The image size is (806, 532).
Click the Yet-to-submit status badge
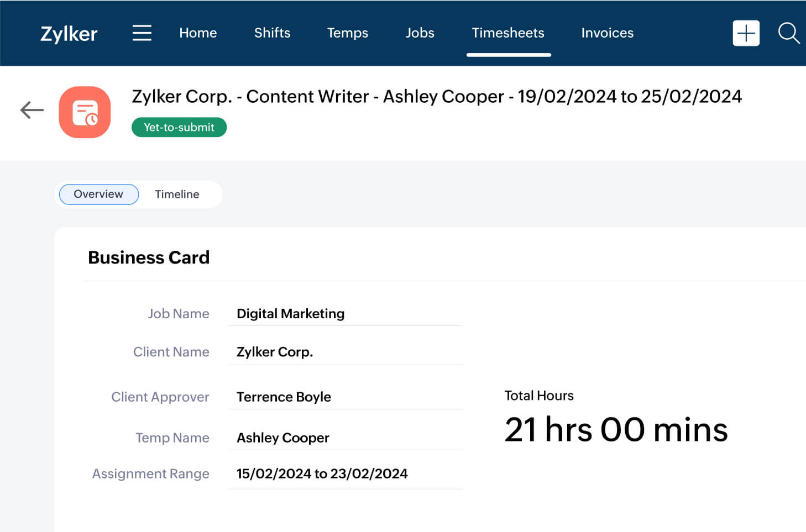point(179,127)
